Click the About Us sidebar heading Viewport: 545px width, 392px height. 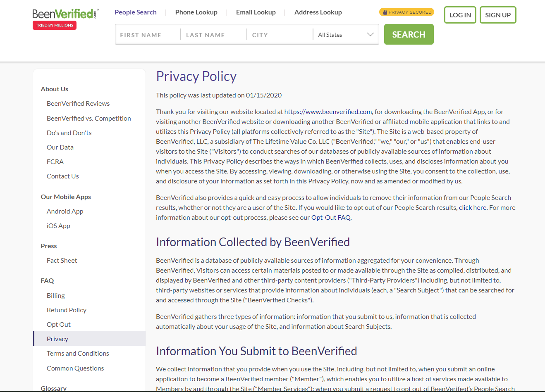pyautogui.click(x=54, y=89)
